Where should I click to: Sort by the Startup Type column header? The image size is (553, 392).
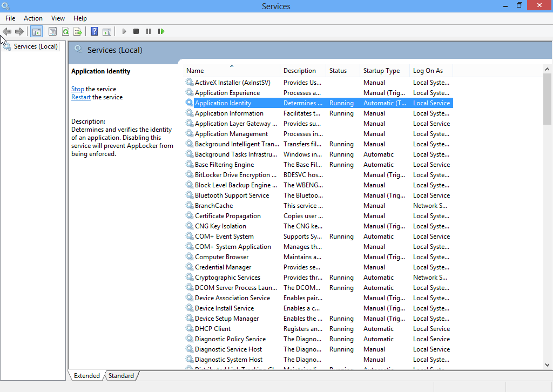point(385,71)
